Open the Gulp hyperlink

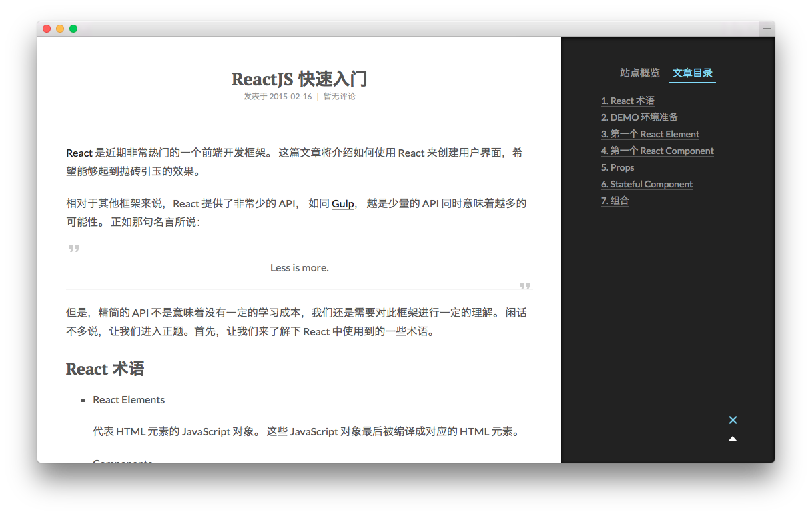(343, 204)
